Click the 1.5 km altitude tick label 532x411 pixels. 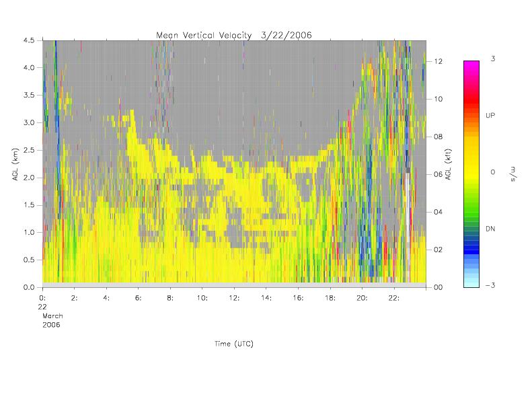click(x=29, y=205)
